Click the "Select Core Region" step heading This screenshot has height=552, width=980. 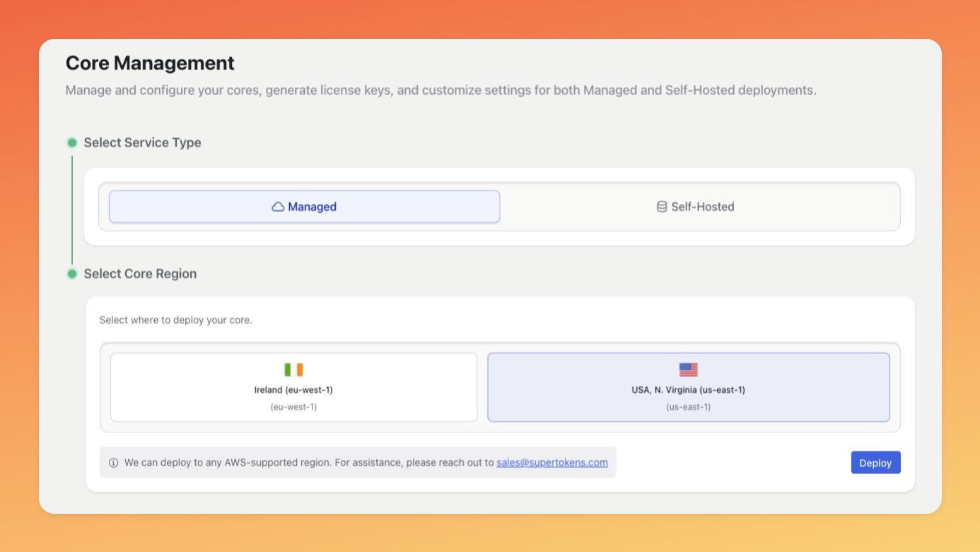tap(140, 274)
